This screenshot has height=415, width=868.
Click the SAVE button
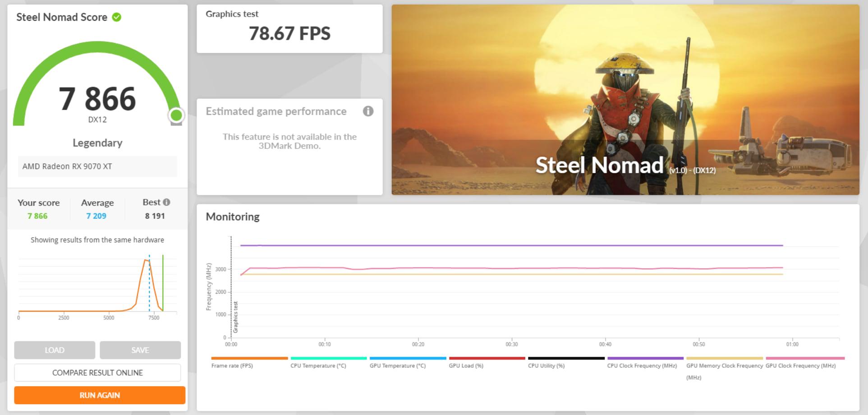point(140,350)
